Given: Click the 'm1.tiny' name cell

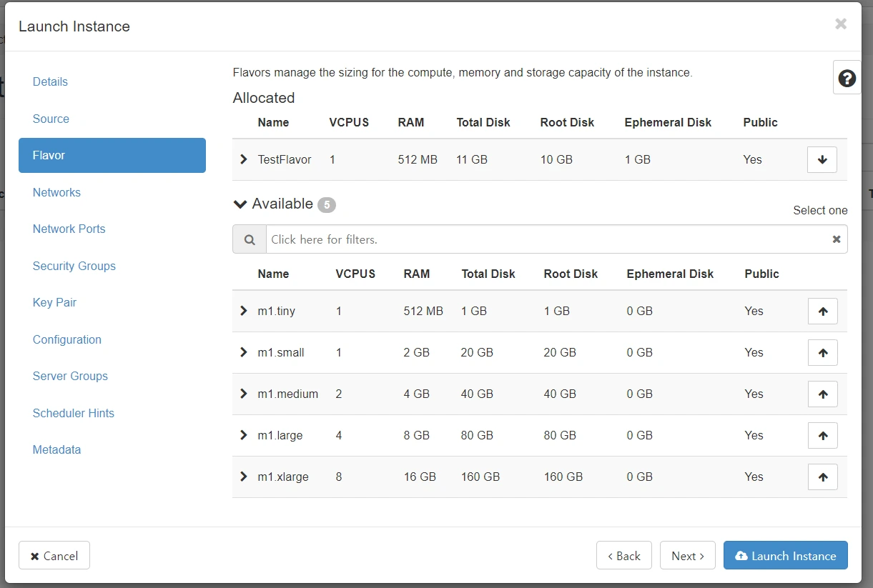Looking at the screenshot, I should tap(276, 311).
